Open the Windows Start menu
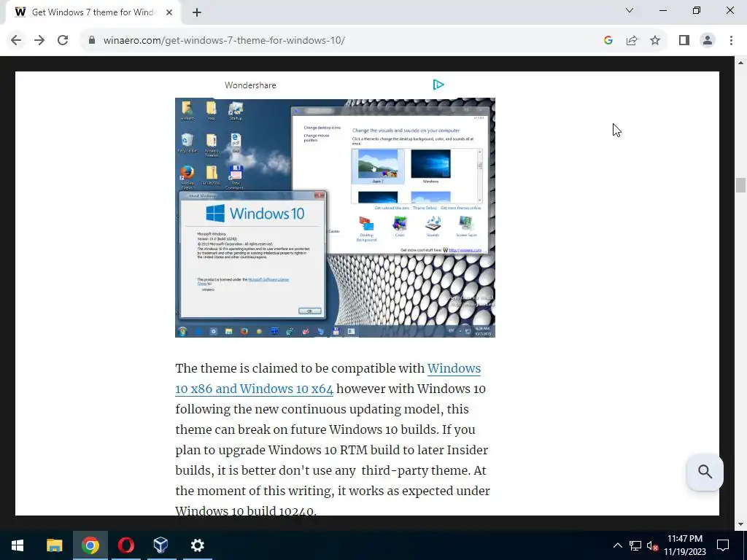The height and width of the screenshot is (560, 747). pyautogui.click(x=18, y=545)
